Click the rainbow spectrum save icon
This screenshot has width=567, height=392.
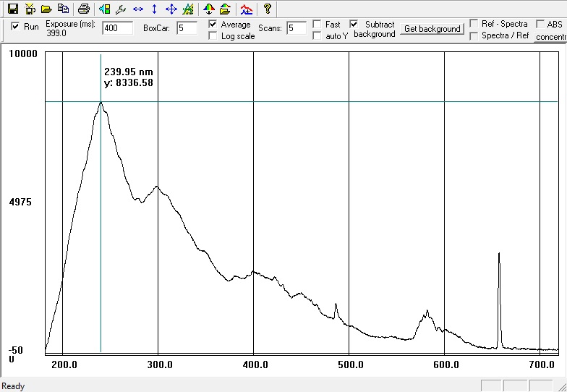click(x=208, y=9)
